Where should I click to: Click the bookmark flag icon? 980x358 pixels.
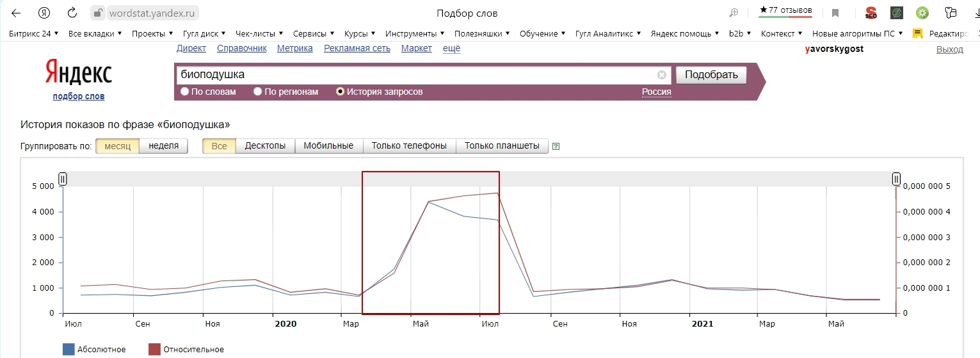(x=835, y=13)
